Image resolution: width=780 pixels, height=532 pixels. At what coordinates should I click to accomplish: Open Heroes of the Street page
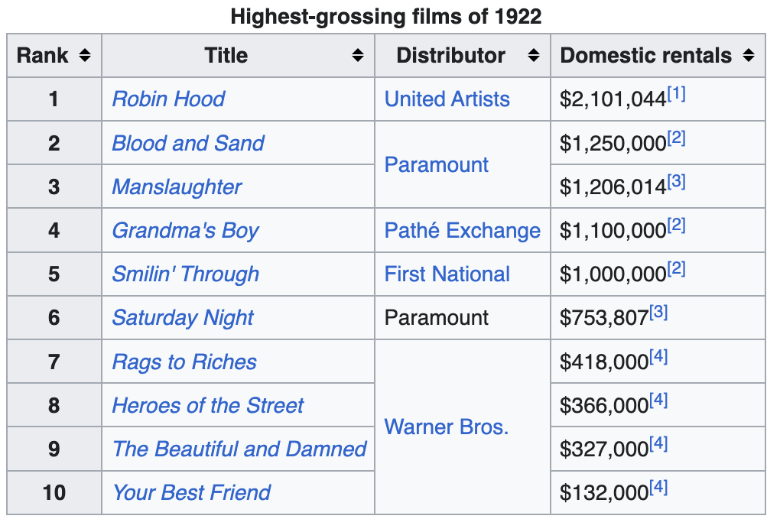click(x=208, y=405)
